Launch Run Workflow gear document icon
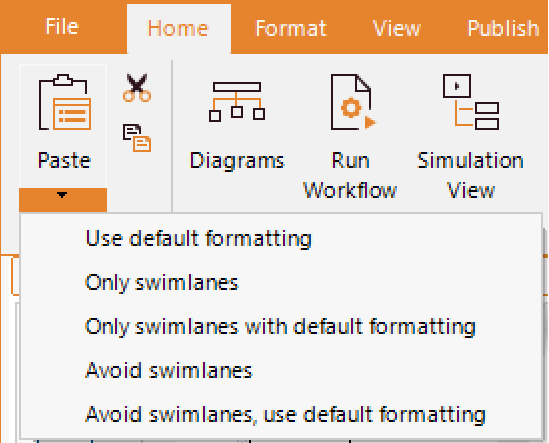The width and height of the screenshot is (549, 443). 353,102
